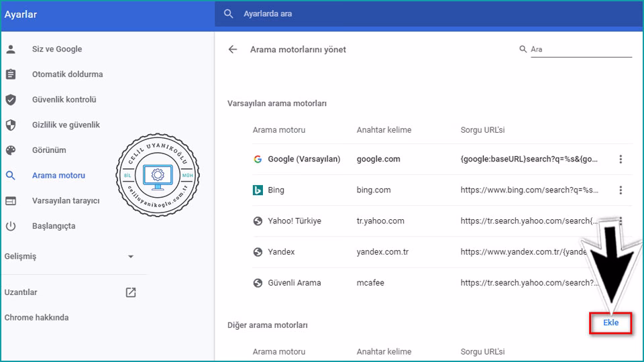This screenshot has width=644, height=362.
Task: Click the palette icon for Görünüm
Action: [x=11, y=150]
